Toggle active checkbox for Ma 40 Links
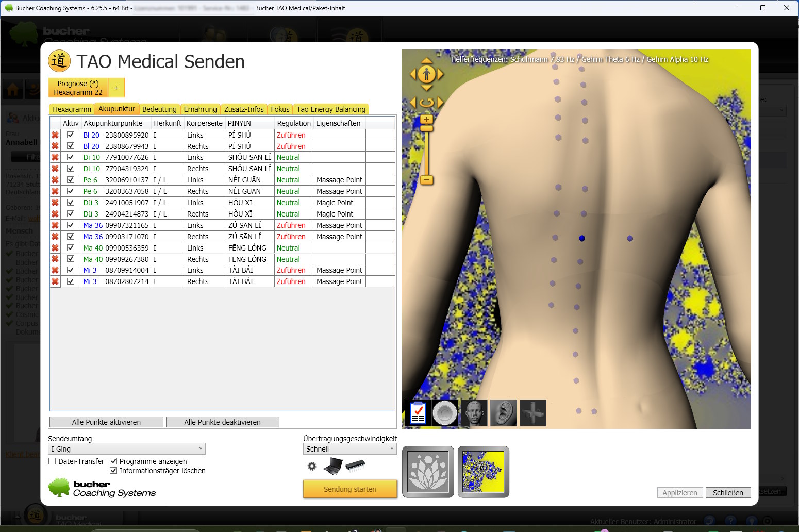 pyautogui.click(x=71, y=248)
